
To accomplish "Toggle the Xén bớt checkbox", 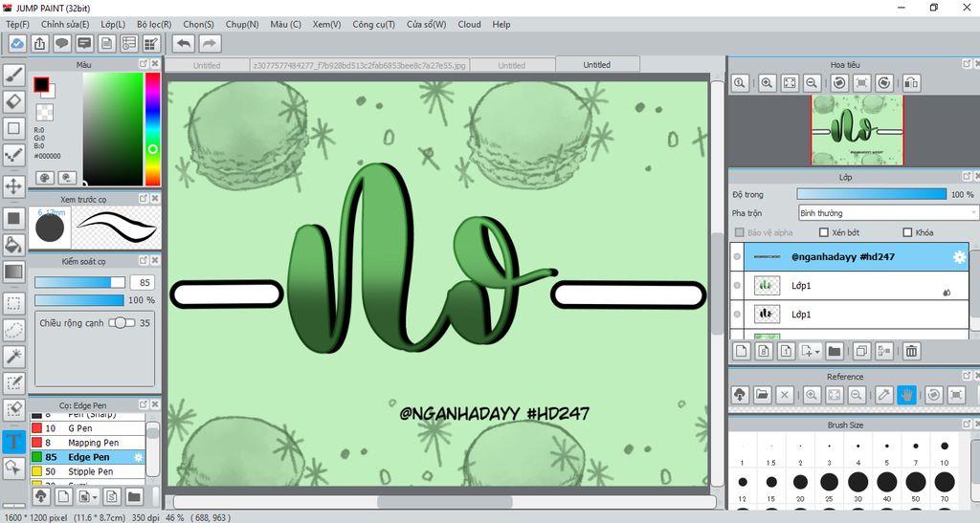I will tap(824, 232).
